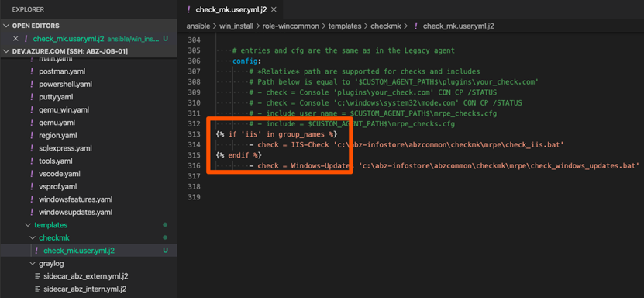Image resolution: width=644 pixels, height=298 pixels.
Task: Click the exclamation icon in the breadcrumb
Action: 415,26
